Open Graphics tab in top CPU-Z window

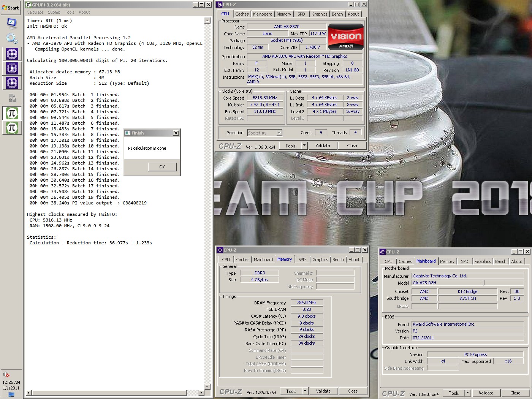pos(320,14)
